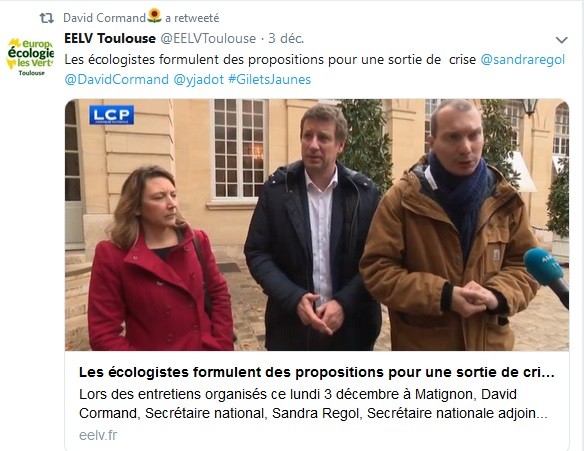Click the LCP logo in the video image

111,115
